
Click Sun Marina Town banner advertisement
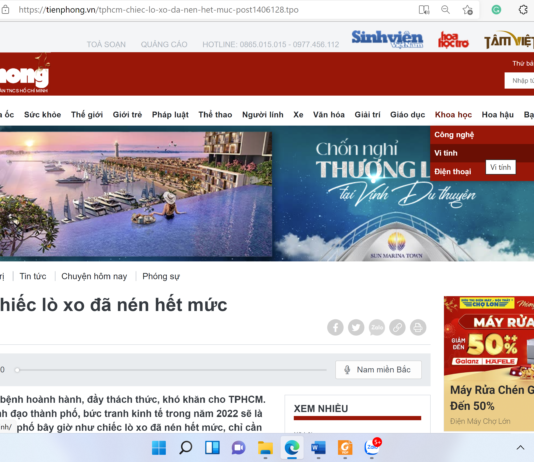267,194
